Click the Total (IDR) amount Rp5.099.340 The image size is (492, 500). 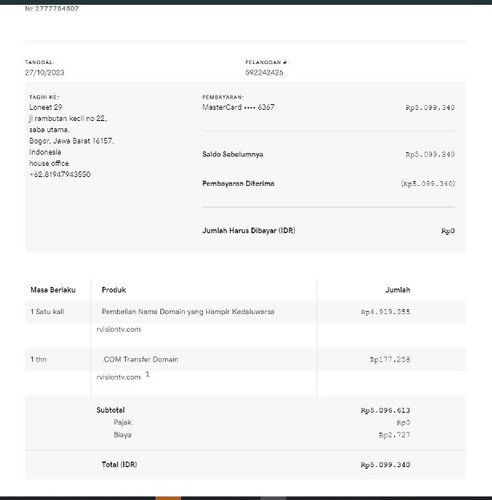pos(385,465)
